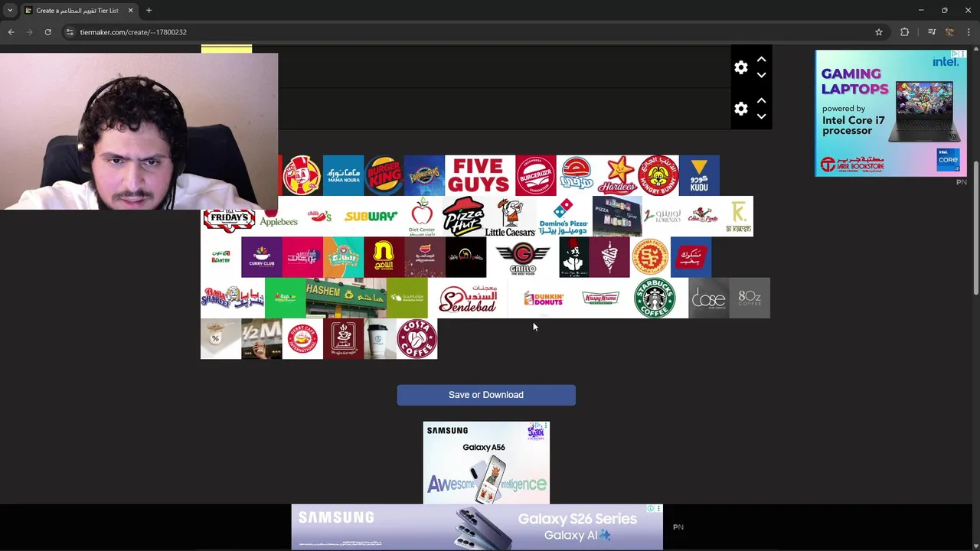Select the Al Karam logo

[x=738, y=216]
